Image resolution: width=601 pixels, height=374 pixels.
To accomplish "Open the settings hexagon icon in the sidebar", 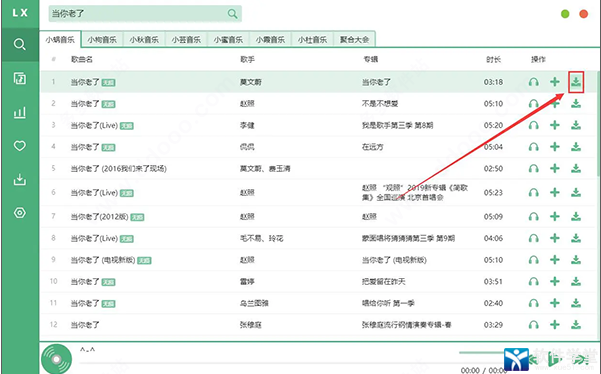I will click(20, 213).
